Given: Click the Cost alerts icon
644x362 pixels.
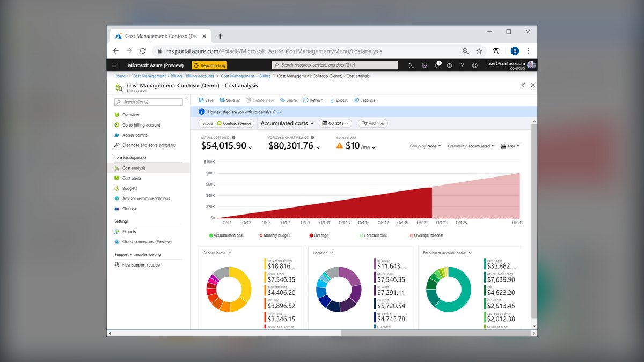Looking at the screenshot, I should (117, 178).
